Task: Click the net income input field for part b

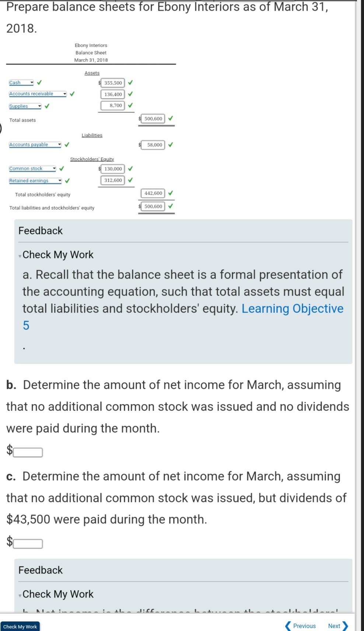Action: click(27, 451)
